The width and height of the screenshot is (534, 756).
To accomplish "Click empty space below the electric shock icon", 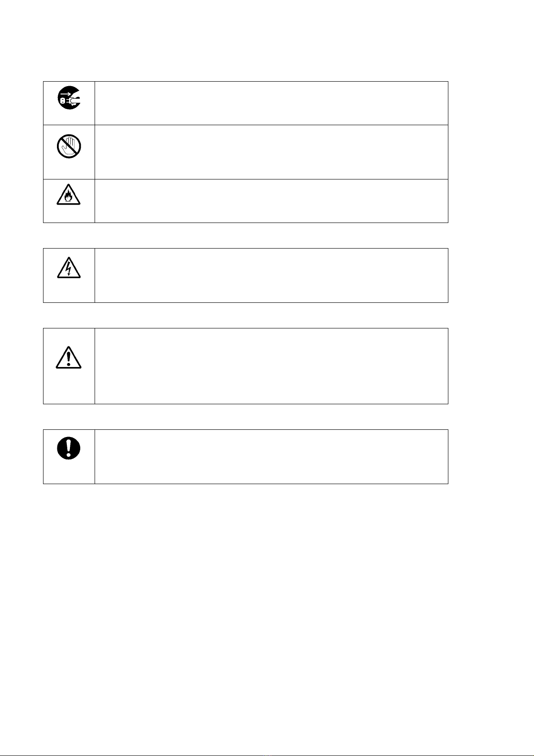I will (69, 291).
